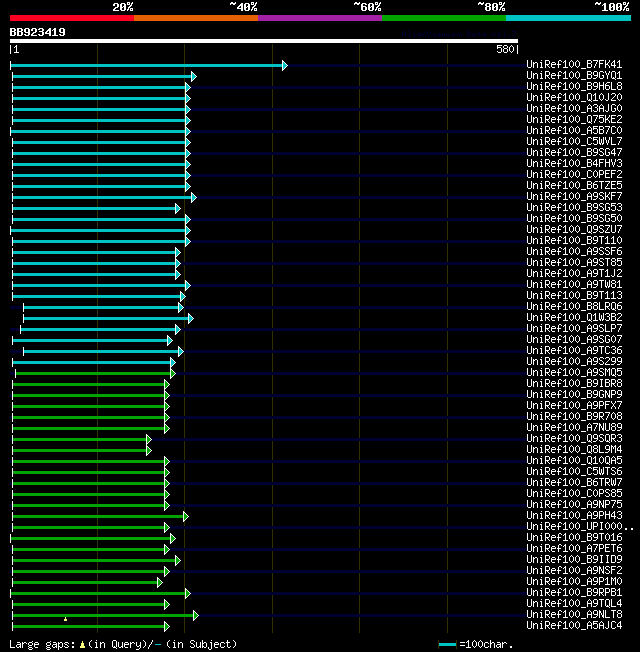
Task: Open the UniRef100_Q75KE2 hit label
Action: click(574, 119)
